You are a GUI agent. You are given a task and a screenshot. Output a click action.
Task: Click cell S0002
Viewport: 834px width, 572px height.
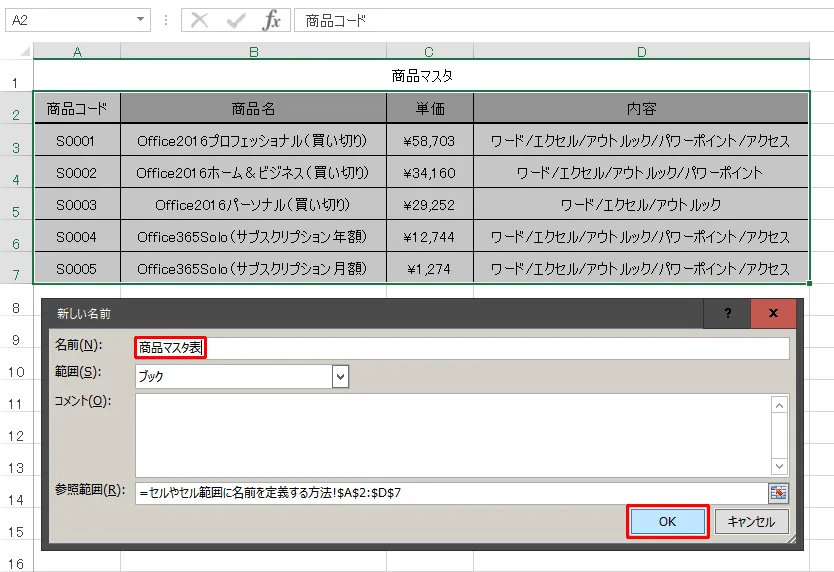pos(77,172)
